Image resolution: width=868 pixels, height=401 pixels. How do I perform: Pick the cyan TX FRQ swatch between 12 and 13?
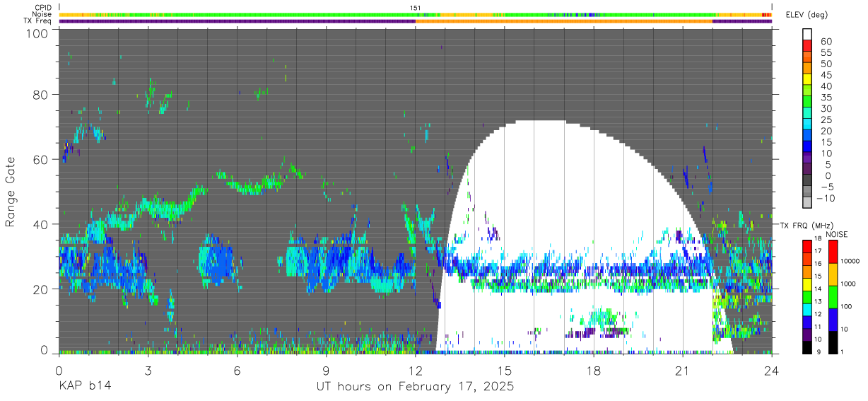(807, 308)
